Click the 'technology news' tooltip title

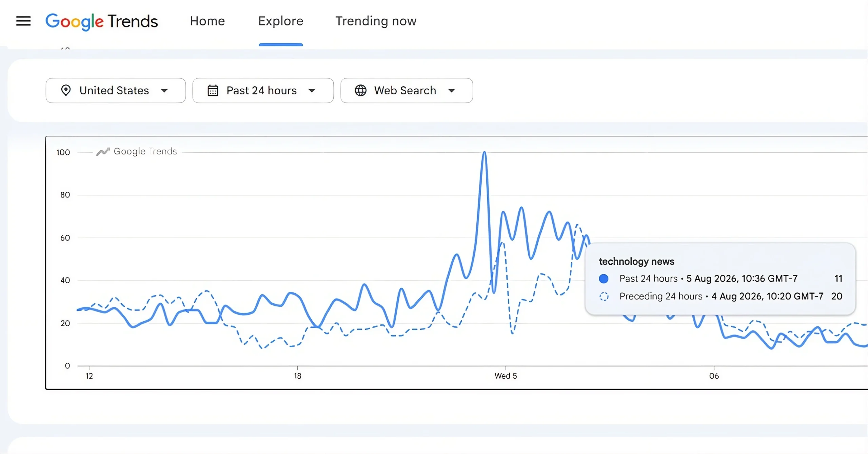click(636, 261)
